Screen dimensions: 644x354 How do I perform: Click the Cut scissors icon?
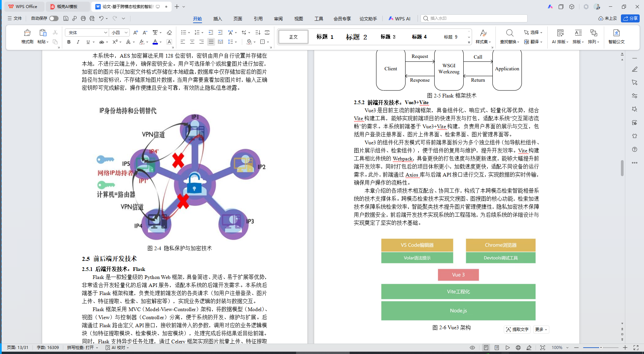pyautogui.click(x=55, y=32)
